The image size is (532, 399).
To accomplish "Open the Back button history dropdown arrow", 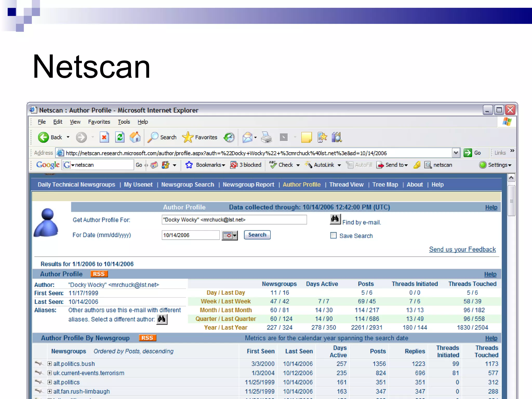I will tap(68, 137).
